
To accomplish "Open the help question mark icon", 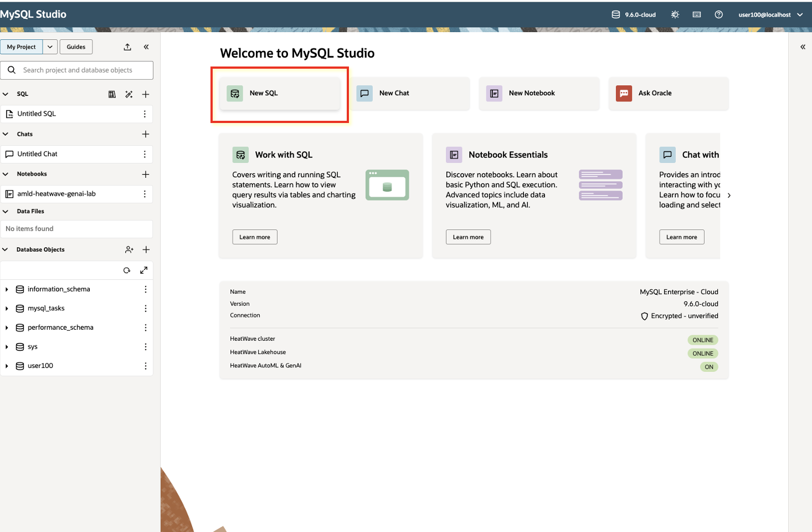I will (x=719, y=15).
